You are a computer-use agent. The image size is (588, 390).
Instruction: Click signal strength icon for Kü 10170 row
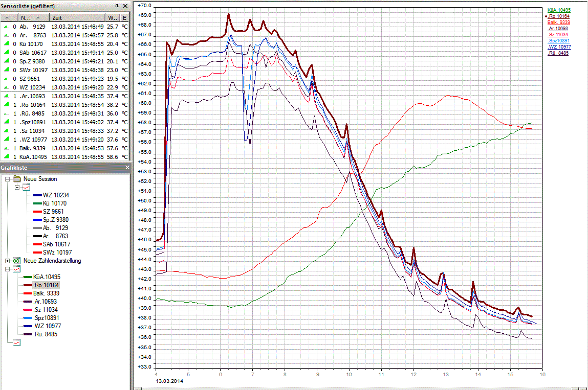(x=6, y=44)
